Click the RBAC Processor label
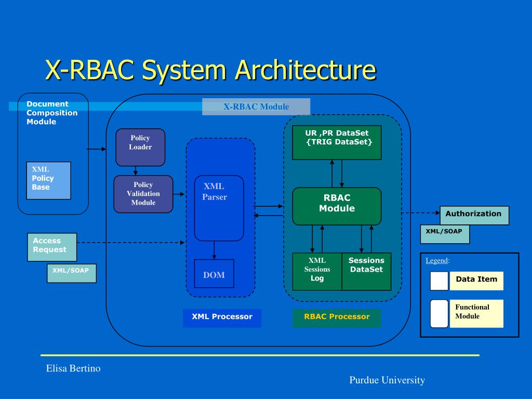Viewport: 532px width, 399px height. 337,318
